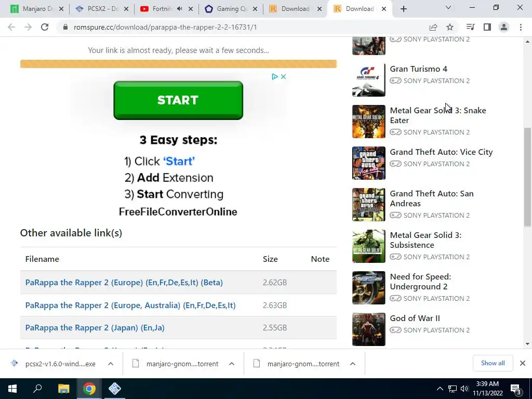The height and width of the screenshot is (399, 532).
Task: Open the network icon in system tray
Action: point(453,389)
